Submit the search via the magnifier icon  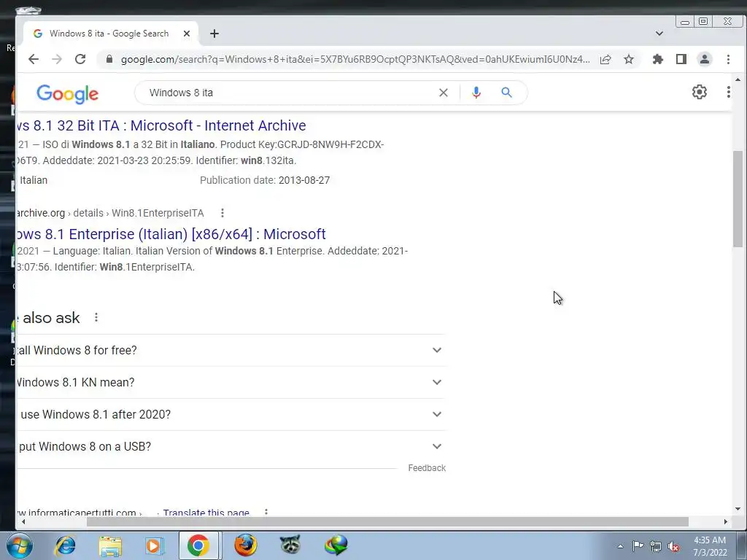pos(506,93)
